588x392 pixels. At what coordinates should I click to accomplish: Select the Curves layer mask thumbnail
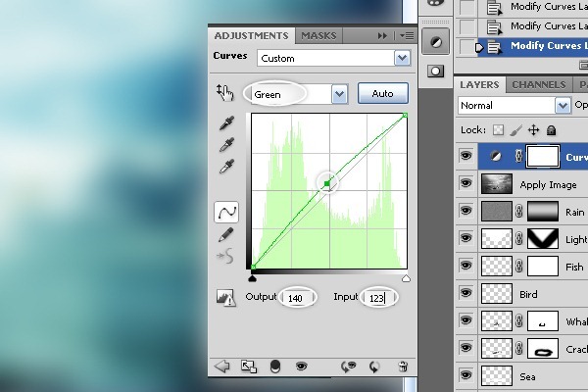pos(543,156)
